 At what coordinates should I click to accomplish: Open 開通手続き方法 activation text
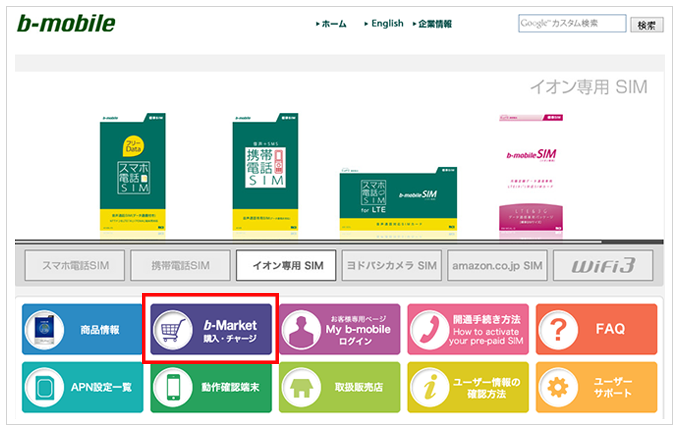coord(486,330)
